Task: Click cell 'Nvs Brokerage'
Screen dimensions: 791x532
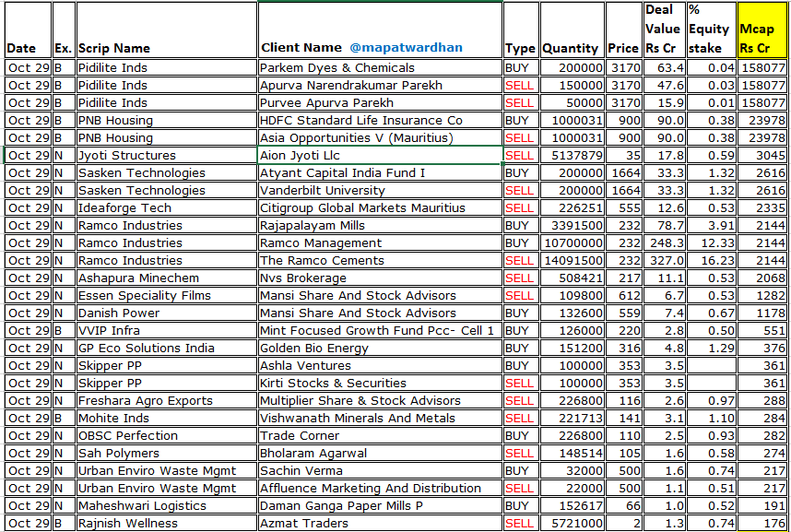Action: pyautogui.click(x=380, y=278)
